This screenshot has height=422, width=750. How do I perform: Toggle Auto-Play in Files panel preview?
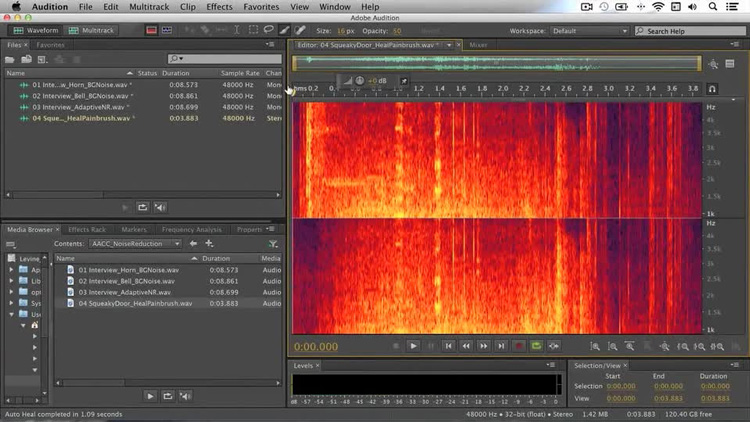tap(160, 207)
